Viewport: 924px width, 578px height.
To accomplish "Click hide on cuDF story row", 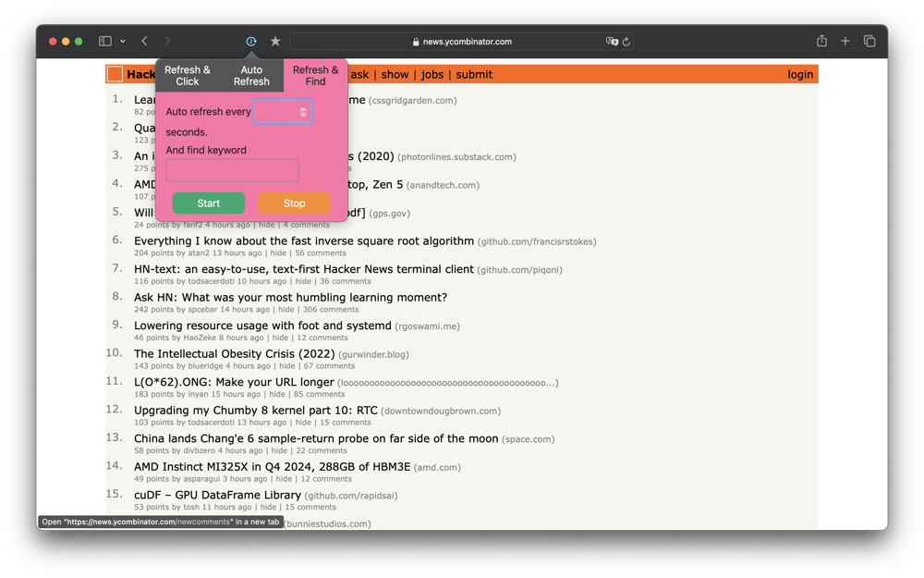I will point(268,507).
